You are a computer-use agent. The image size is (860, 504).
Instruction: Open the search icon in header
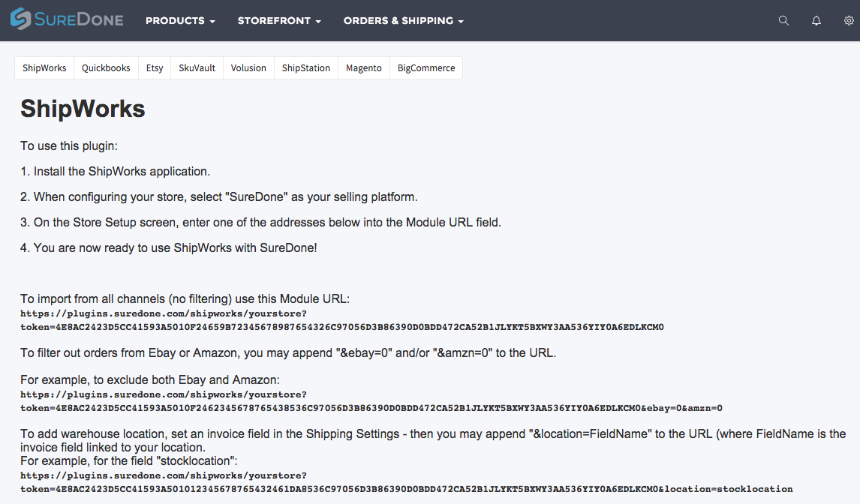click(x=783, y=20)
